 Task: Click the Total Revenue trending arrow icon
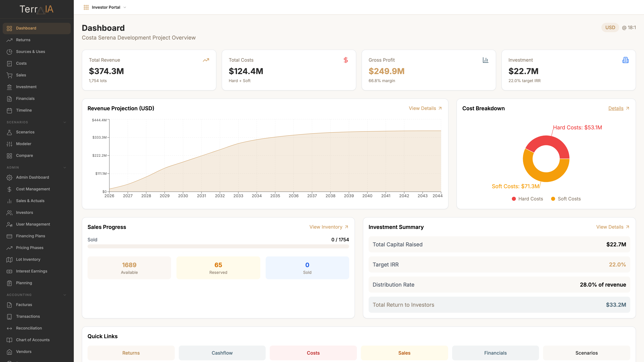[206, 60]
